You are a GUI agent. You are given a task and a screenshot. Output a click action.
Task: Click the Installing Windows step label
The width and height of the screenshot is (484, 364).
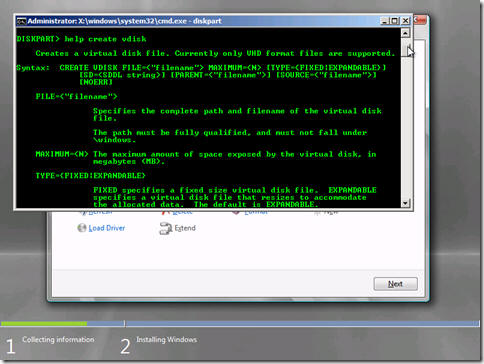click(166, 340)
